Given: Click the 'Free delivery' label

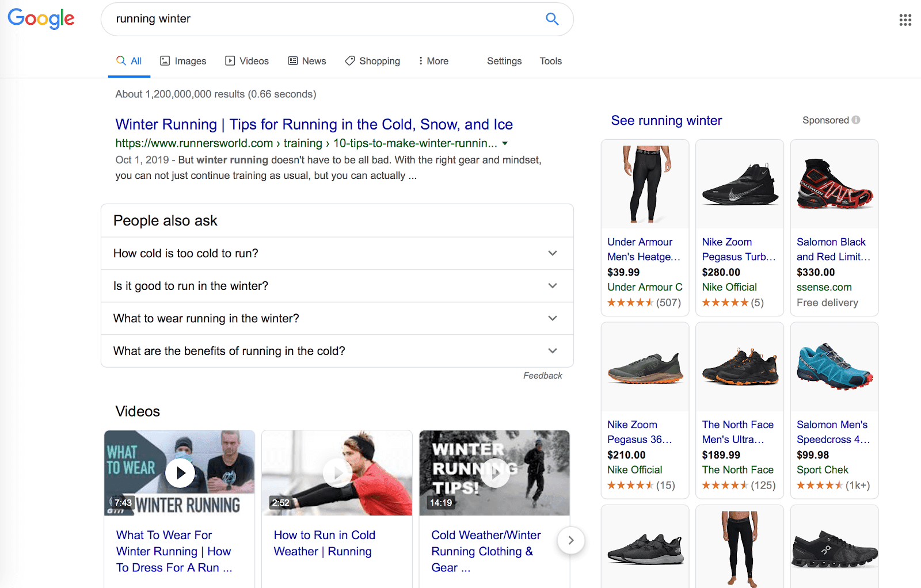Looking at the screenshot, I should pos(827,303).
